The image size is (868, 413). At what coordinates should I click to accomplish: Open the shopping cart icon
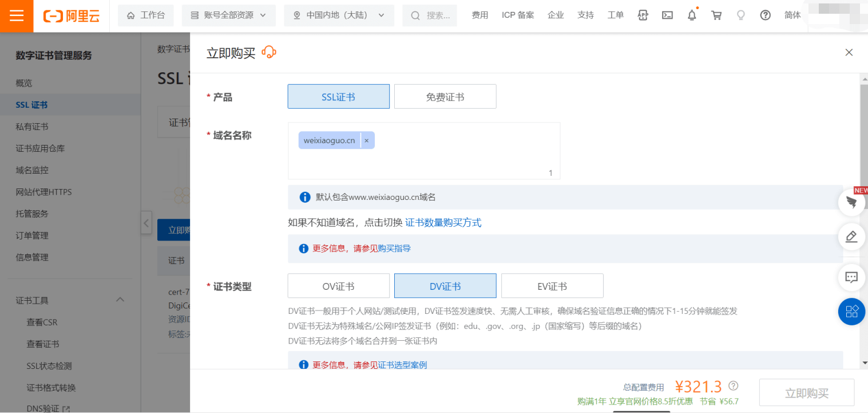click(x=716, y=15)
